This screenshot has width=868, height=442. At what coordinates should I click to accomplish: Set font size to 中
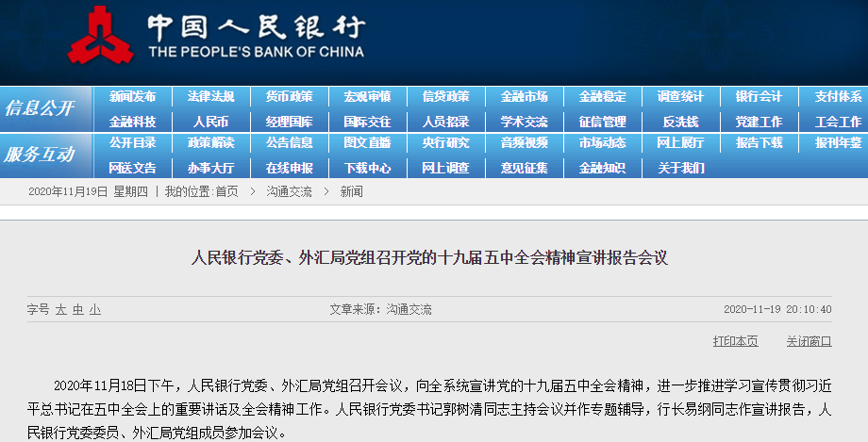[78, 309]
